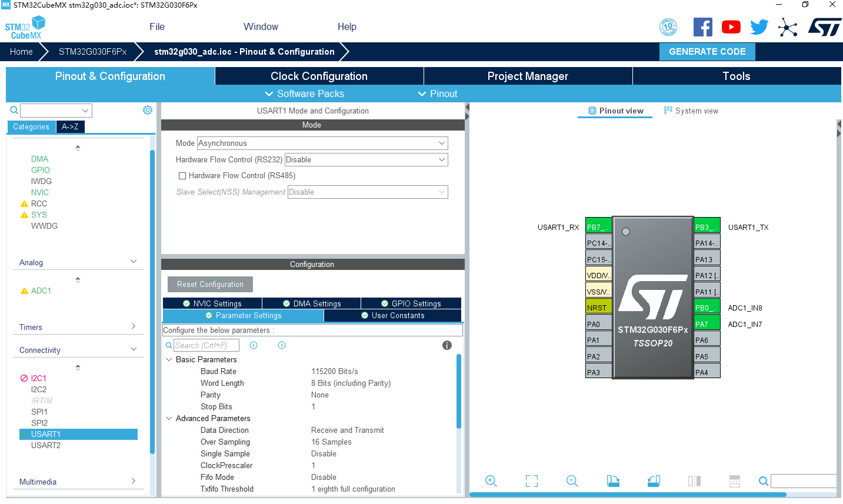
Task: Click the parameter search magnifier icon
Action: click(x=169, y=345)
